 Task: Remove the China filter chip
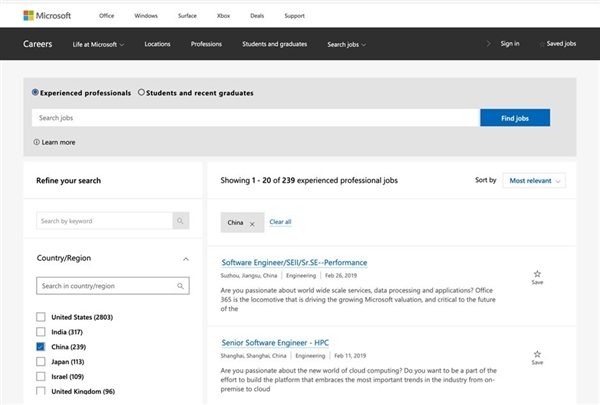point(252,222)
